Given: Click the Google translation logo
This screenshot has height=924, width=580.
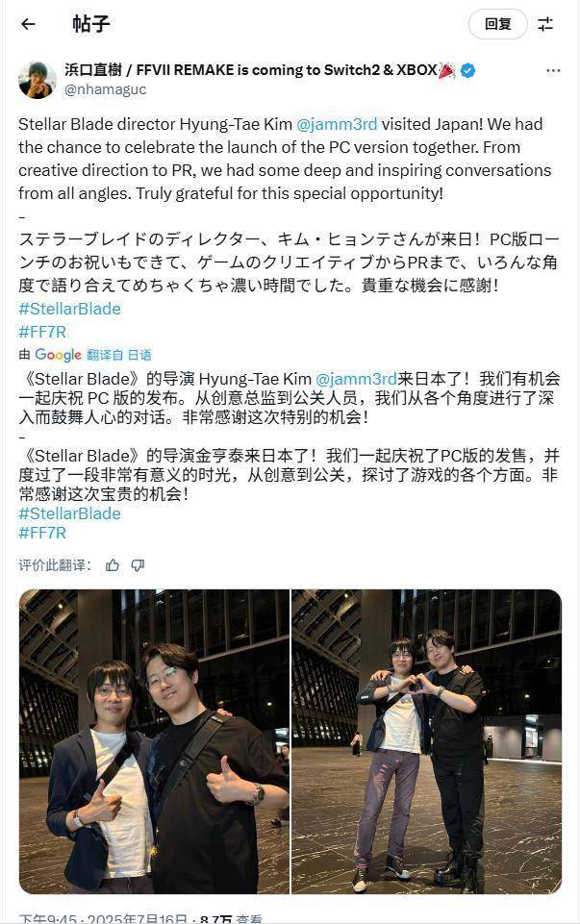Looking at the screenshot, I should click(58, 355).
